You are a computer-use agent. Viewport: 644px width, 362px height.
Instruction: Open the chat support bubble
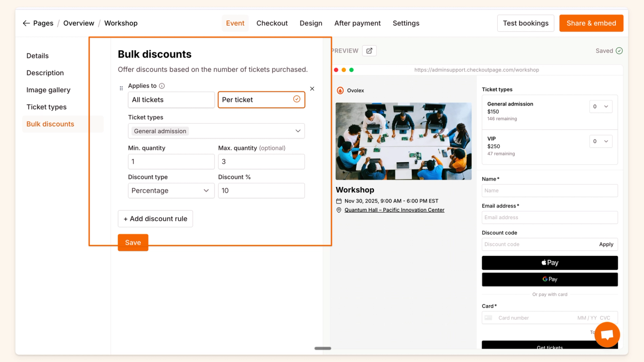(x=607, y=334)
